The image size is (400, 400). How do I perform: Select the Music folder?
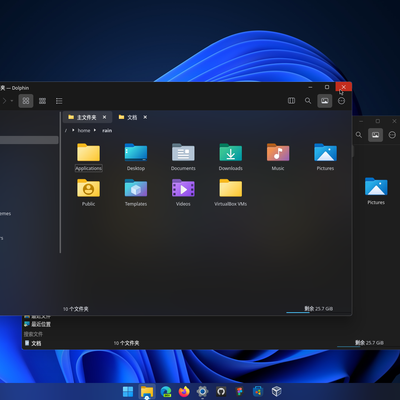[x=278, y=157]
